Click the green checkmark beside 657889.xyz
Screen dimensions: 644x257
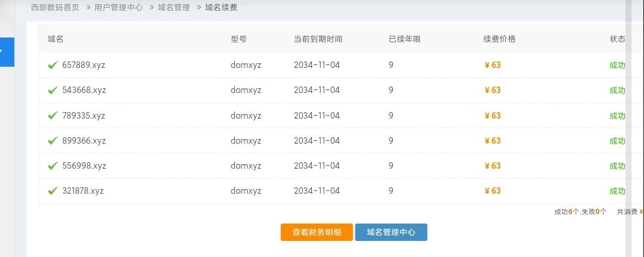click(52, 65)
